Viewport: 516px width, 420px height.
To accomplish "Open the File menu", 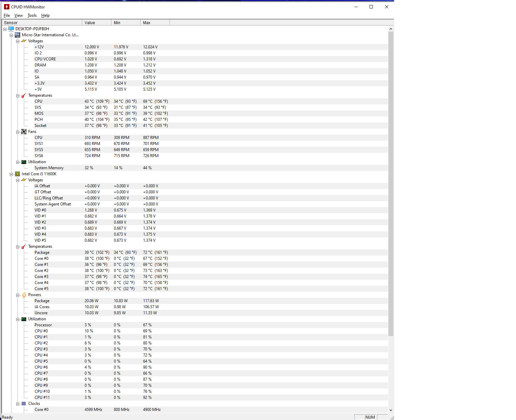I will coord(7,15).
